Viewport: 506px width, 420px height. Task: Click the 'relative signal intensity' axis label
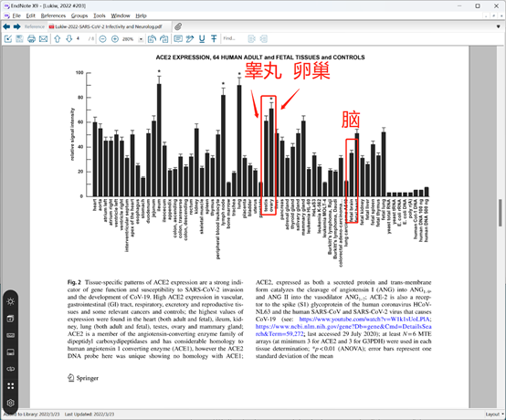coord(72,134)
